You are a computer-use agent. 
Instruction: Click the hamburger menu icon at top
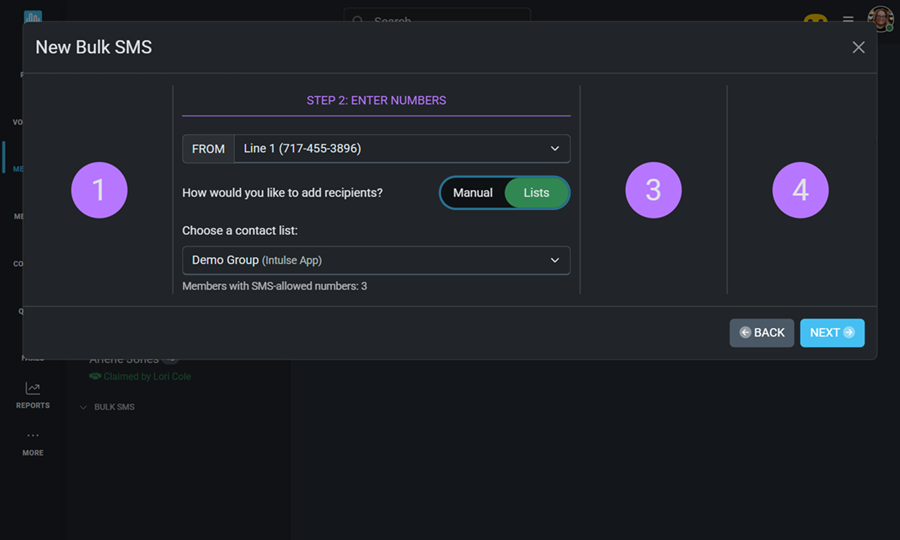[848, 19]
